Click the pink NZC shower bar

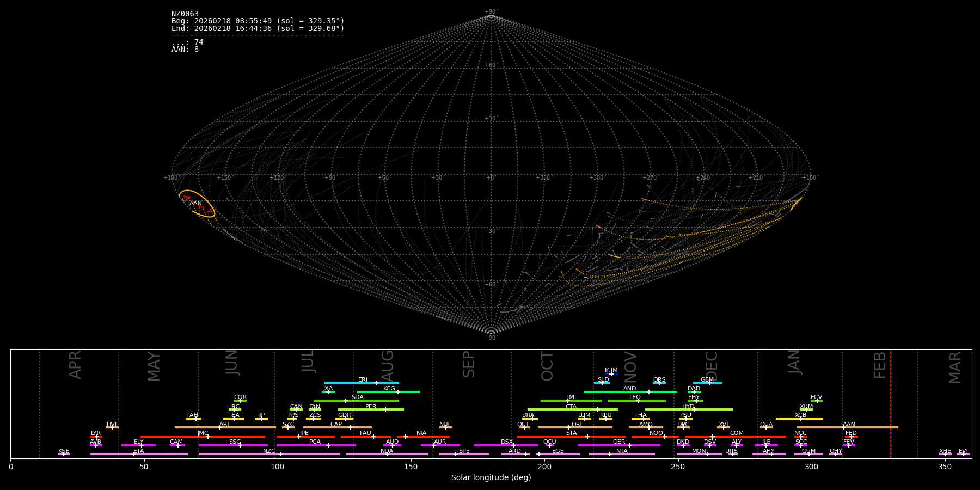pyautogui.click(x=269, y=454)
